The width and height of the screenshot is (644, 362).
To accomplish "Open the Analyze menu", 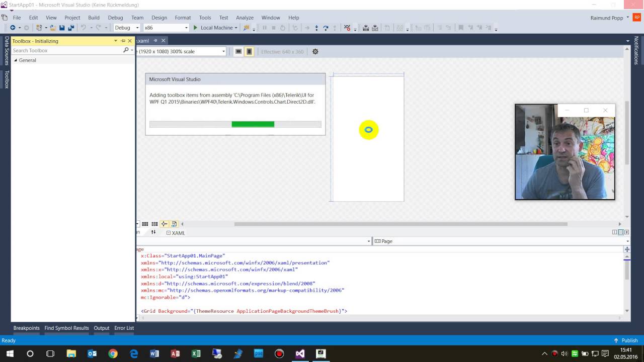I will (x=245, y=18).
